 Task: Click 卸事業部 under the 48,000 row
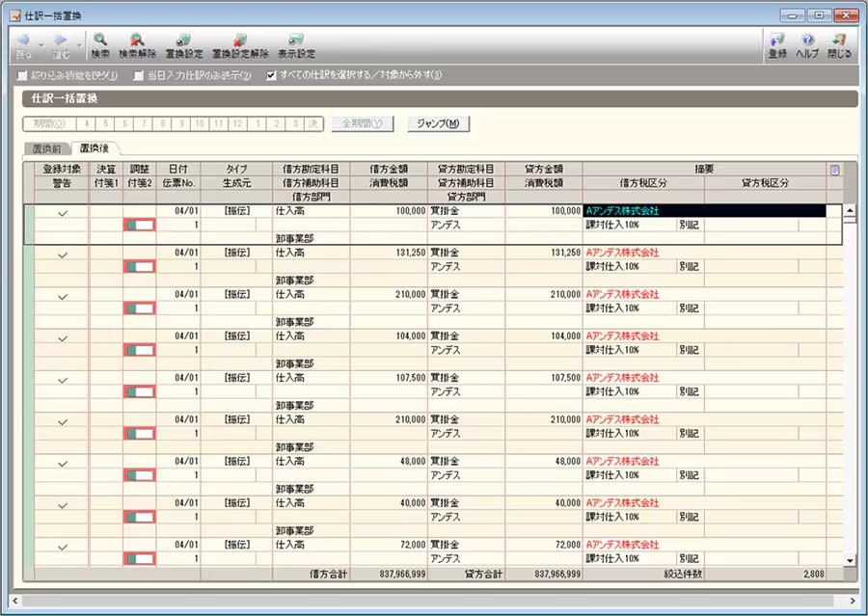coord(294,489)
